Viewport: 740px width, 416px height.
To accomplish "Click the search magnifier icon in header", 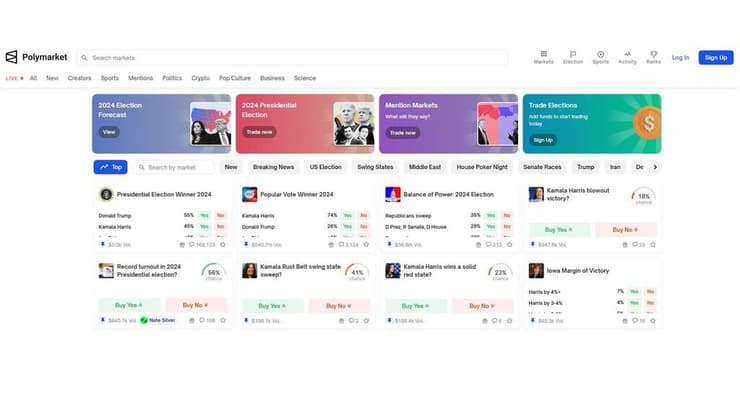I will (84, 58).
